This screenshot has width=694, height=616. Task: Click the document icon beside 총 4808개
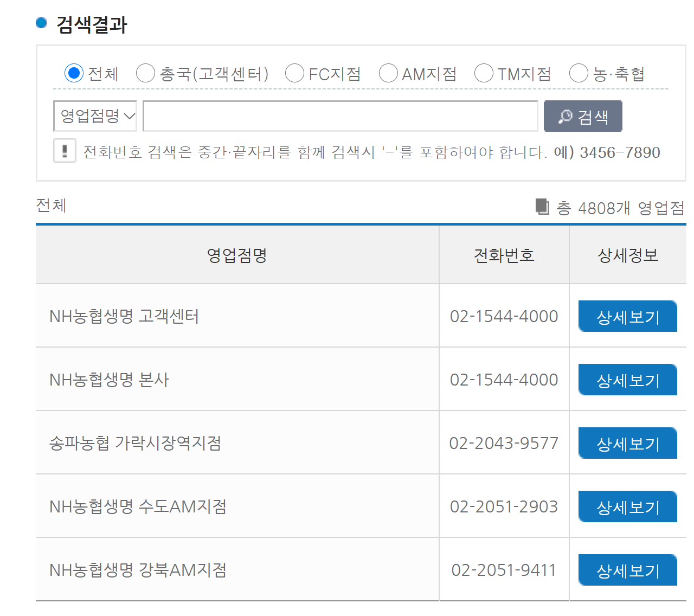click(542, 207)
